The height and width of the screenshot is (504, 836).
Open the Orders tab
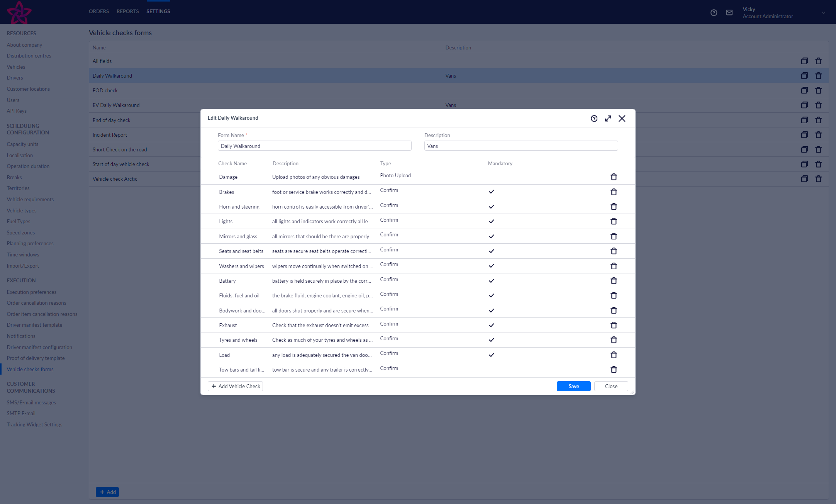(x=99, y=12)
